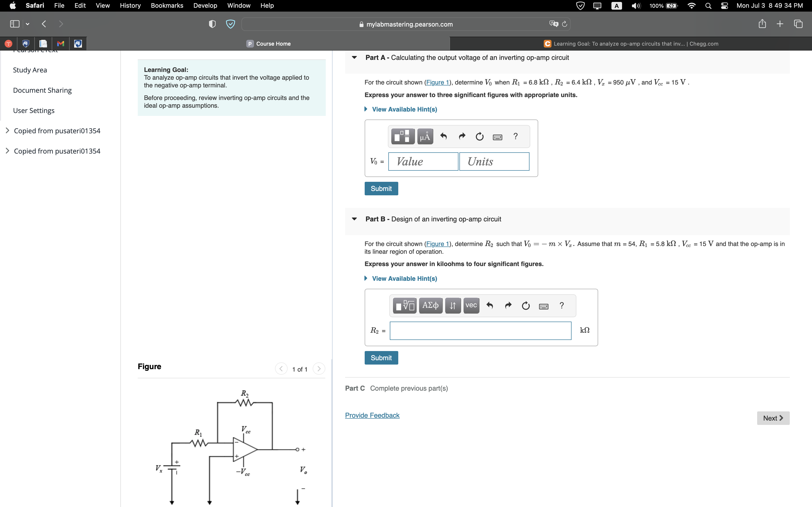This screenshot has width=812, height=507.
Task: Submit the Part A answer
Action: pyautogui.click(x=381, y=189)
